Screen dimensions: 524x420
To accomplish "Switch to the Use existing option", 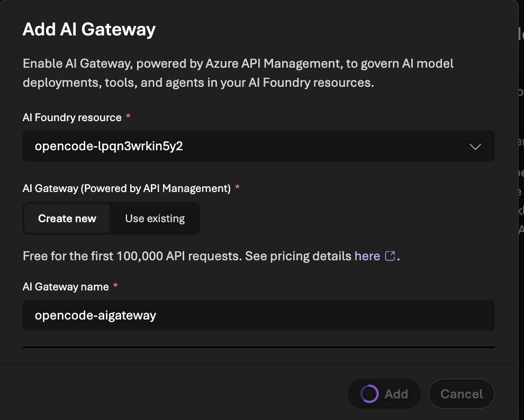I will [x=155, y=218].
